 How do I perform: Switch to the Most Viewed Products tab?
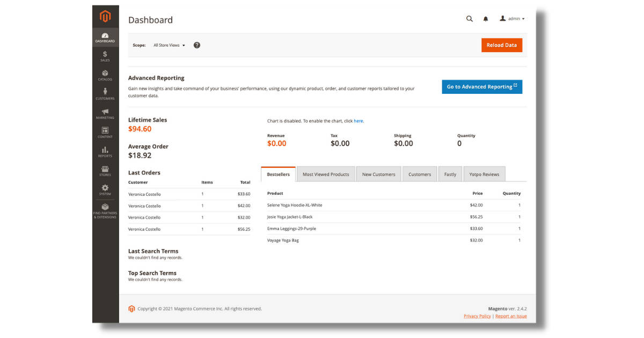coord(326,174)
